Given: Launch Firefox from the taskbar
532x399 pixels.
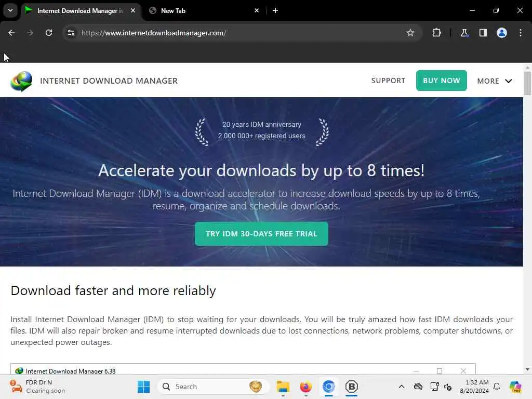Looking at the screenshot, I should (305, 387).
